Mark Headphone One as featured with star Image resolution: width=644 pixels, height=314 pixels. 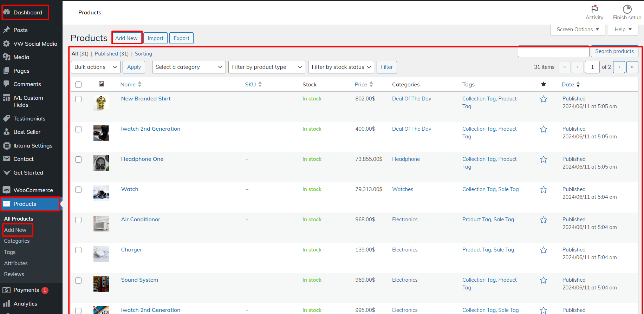tap(543, 159)
